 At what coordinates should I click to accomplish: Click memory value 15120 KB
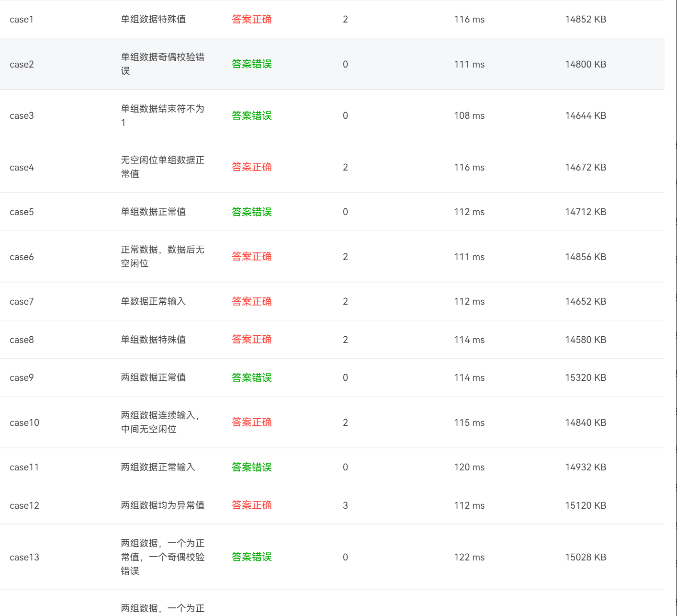coord(586,506)
